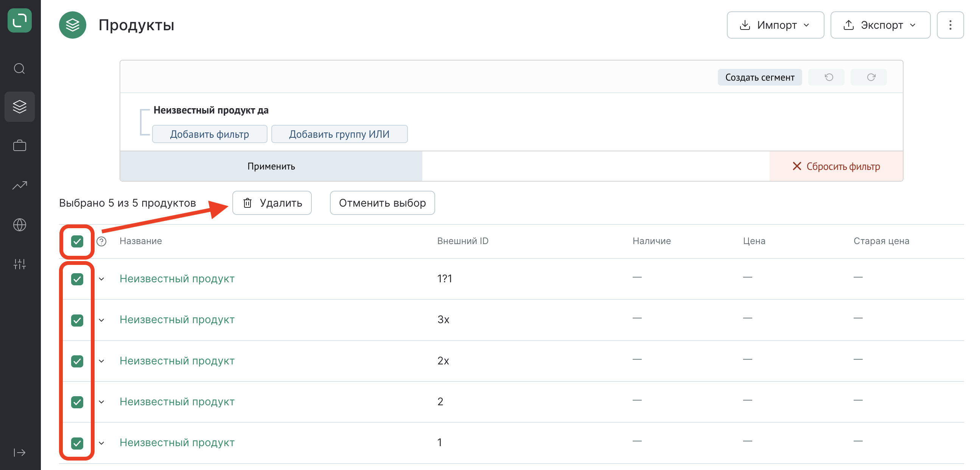980x470 pixels.
Task: Click Добавить группу ИЛИ button
Action: (339, 134)
